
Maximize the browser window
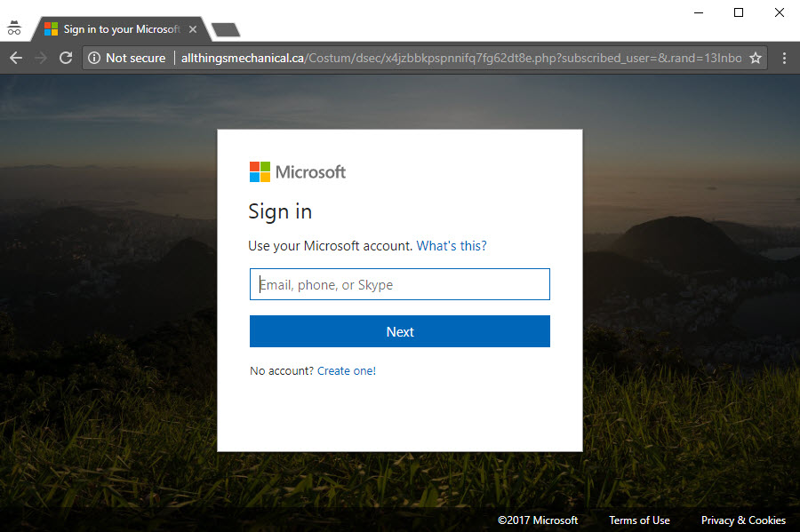739,12
